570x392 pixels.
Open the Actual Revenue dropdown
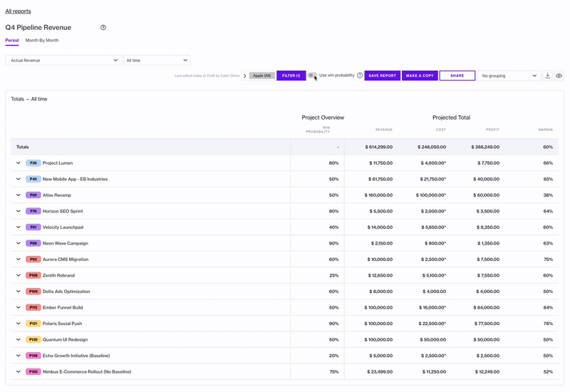[63, 61]
